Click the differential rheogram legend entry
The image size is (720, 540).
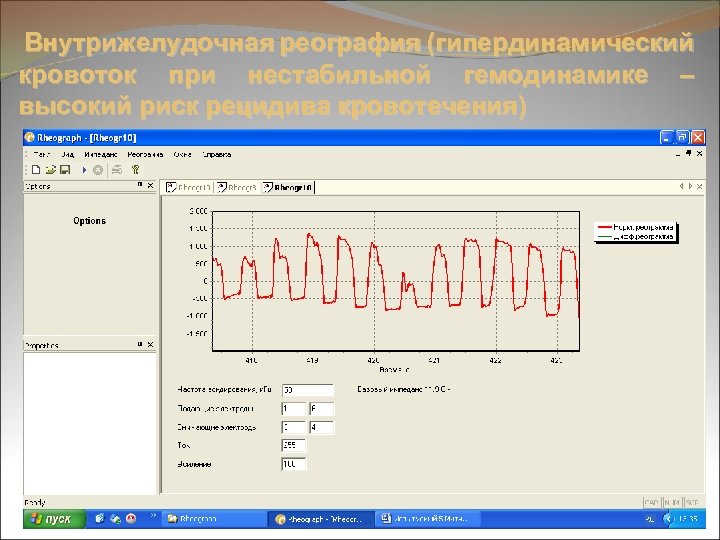click(636, 237)
